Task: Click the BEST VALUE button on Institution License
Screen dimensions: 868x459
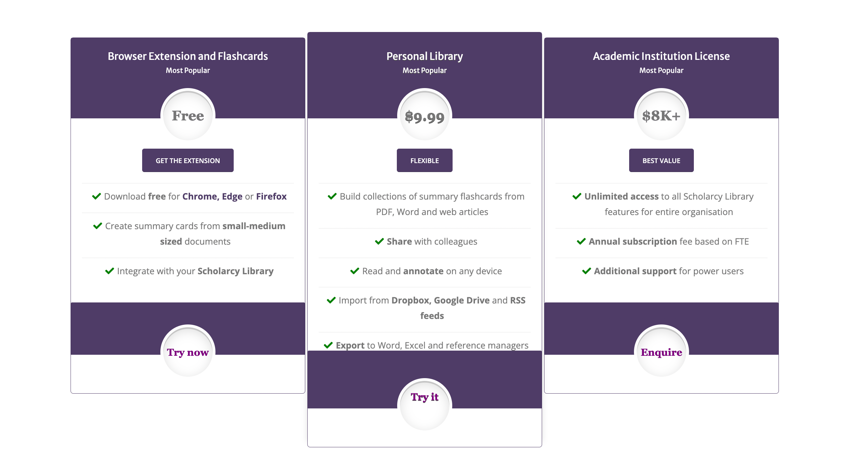Action: [x=661, y=161]
